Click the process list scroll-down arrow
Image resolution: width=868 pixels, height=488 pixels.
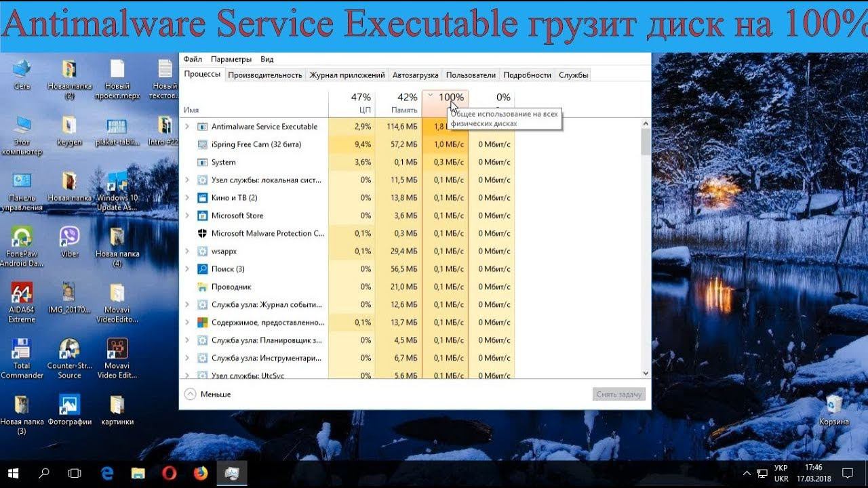646,373
